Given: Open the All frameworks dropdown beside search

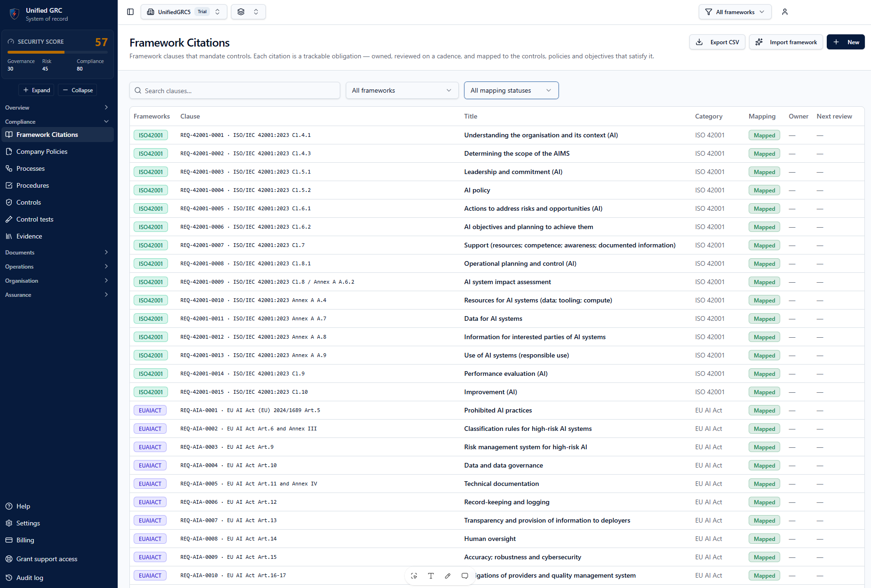Looking at the screenshot, I should (402, 90).
